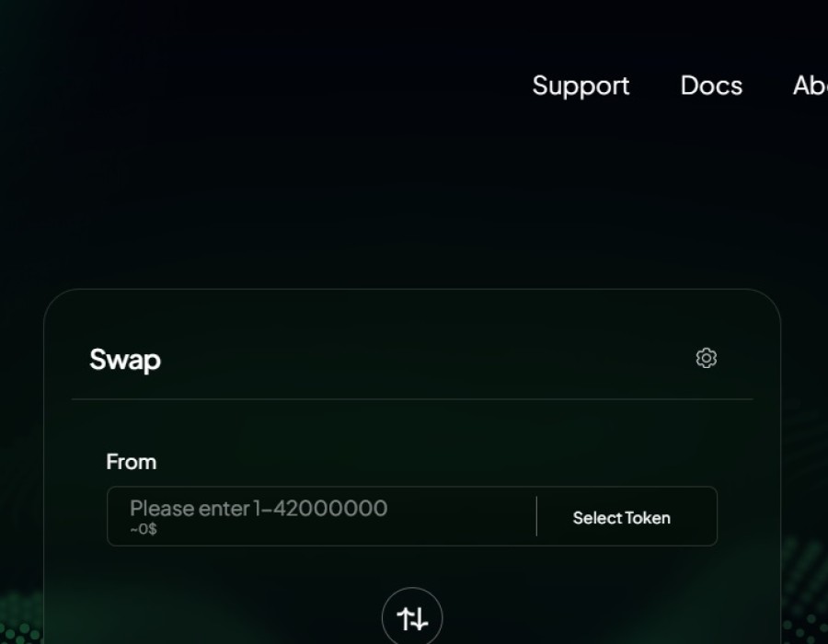828x644 pixels.
Task: Reverse the From and To tokens
Action: (x=412, y=617)
